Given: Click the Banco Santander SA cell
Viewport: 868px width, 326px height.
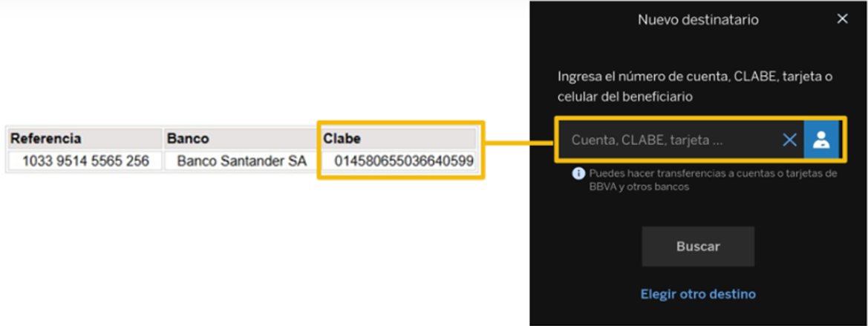Looking at the screenshot, I should 241,160.
